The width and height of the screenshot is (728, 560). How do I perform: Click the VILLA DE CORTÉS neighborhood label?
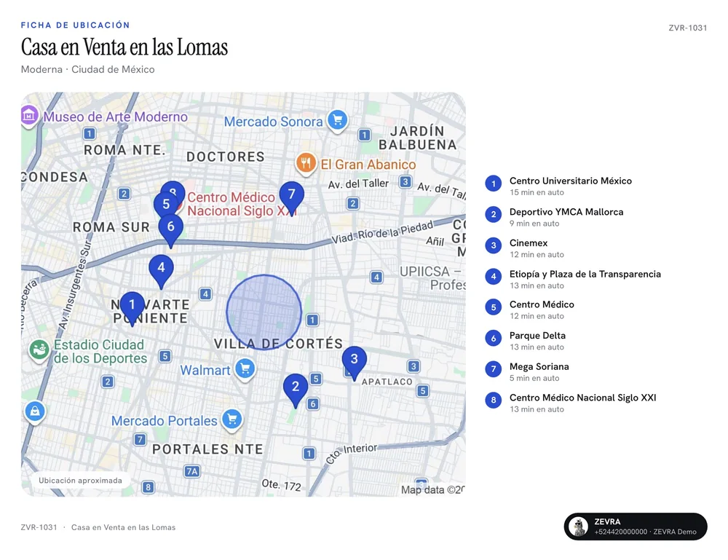278,344
